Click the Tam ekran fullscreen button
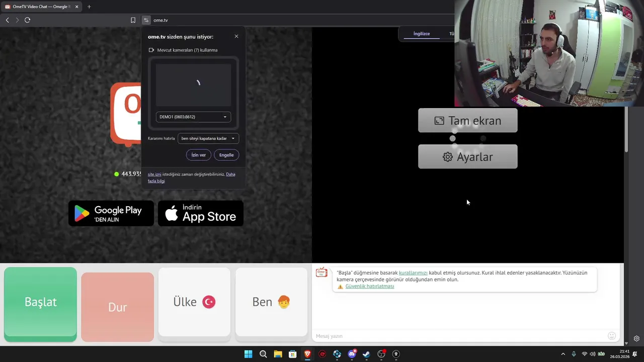The image size is (644, 362). point(467,121)
